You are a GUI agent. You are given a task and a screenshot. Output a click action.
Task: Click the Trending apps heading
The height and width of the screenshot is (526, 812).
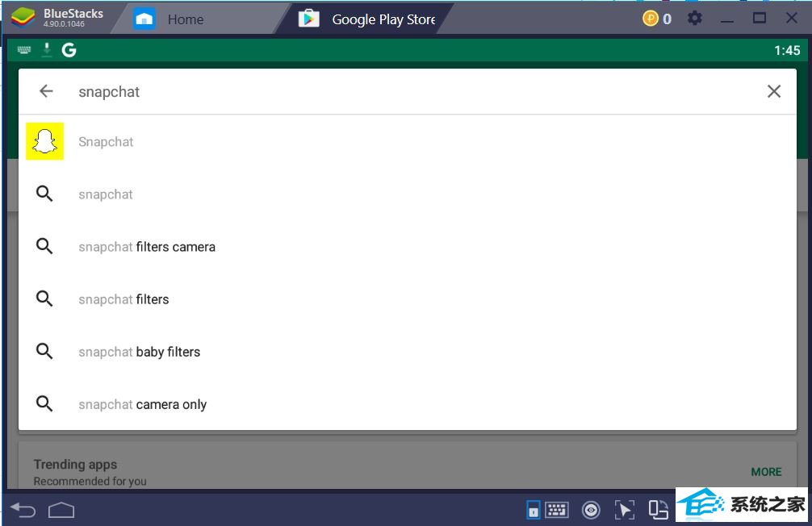pyautogui.click(x=75, y=465)
